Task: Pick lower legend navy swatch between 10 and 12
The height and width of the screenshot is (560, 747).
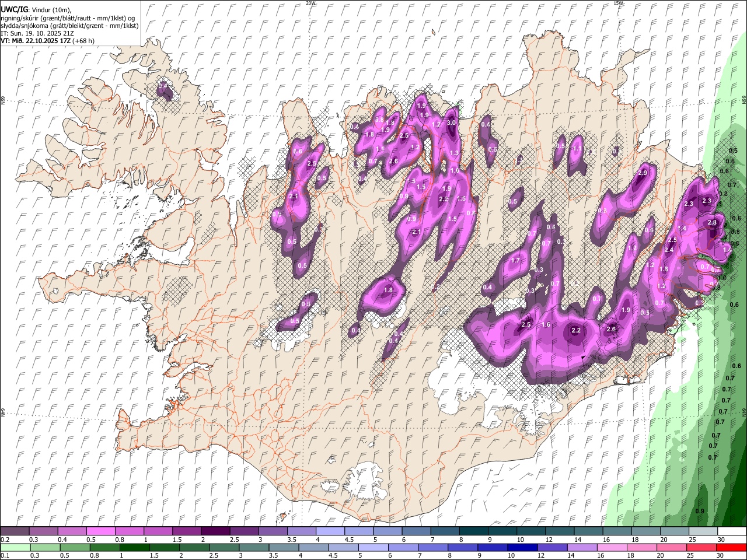Action: click(x=521, y=547)
